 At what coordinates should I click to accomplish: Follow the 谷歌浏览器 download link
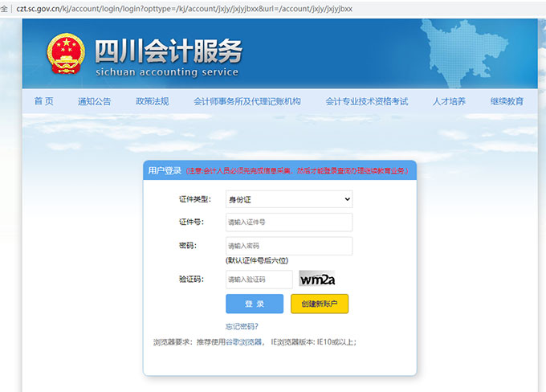(242, 341)
